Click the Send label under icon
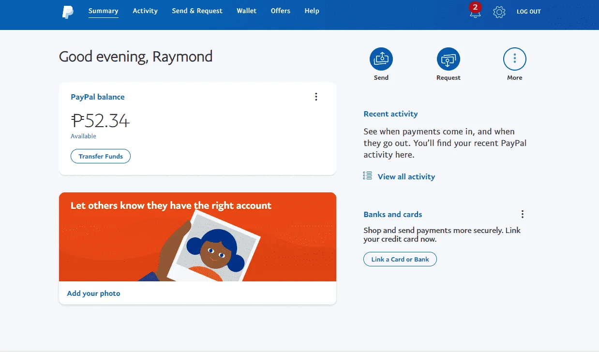599x364 pixels. coord(381,77)
